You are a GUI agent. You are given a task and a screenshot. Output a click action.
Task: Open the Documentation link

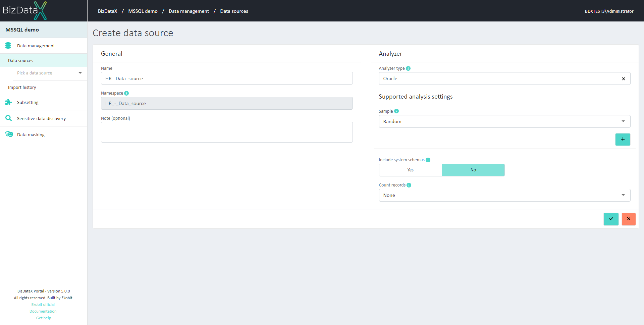pos(43,311)
